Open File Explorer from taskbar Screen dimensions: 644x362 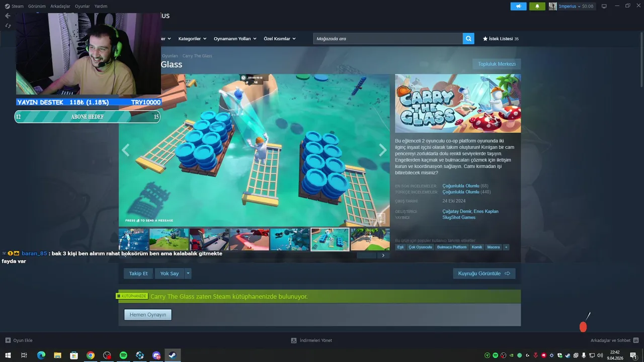point(57,355)
